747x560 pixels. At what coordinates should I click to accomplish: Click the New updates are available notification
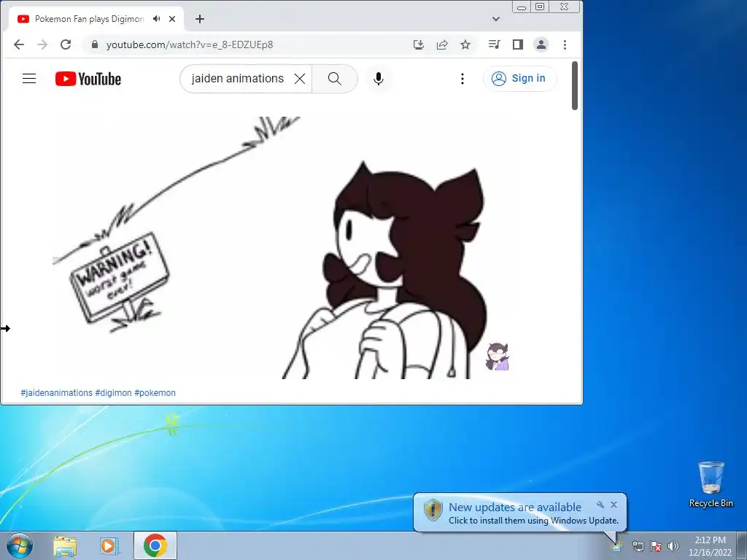(519, 513)
